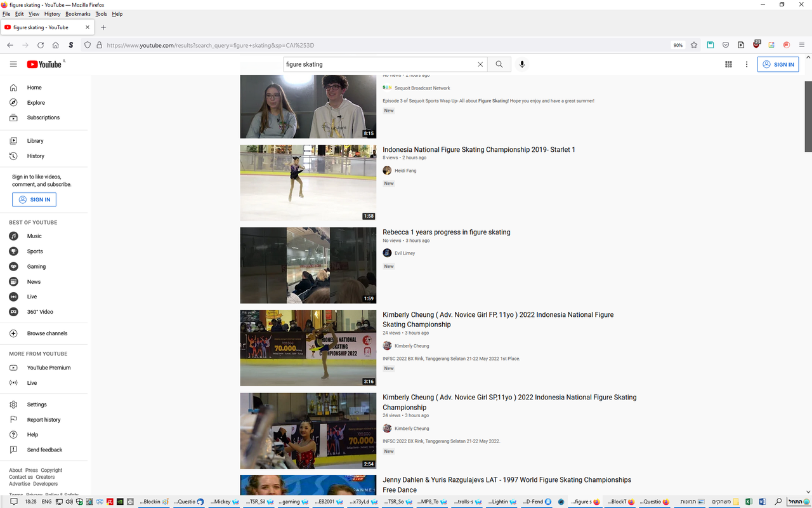
Task: Open Kimberly Cheung SP 11yo video title
Action: click(509, 402)
